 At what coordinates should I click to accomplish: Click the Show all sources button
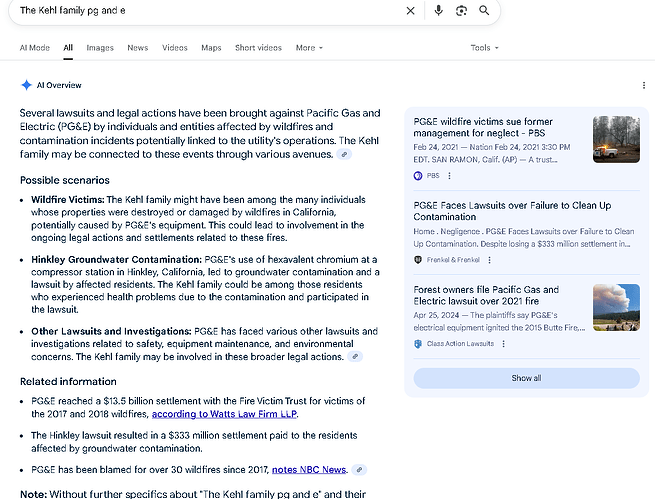click(526, 378)
